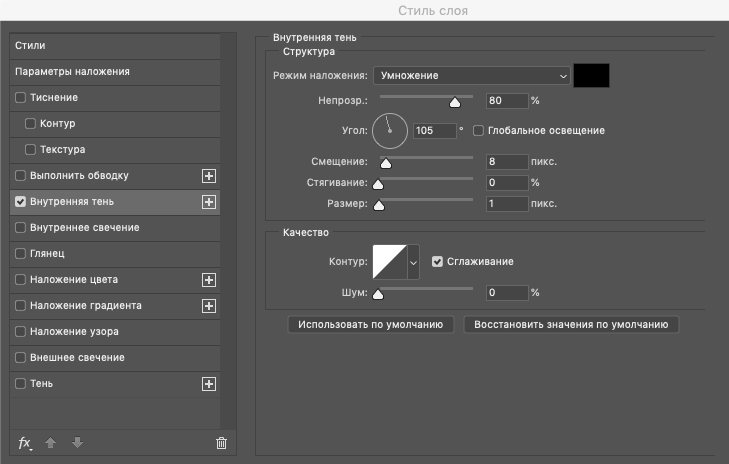Click the Размер field showing 1
The height and width of the screenshot is (464, 729).
click(507, 204)
